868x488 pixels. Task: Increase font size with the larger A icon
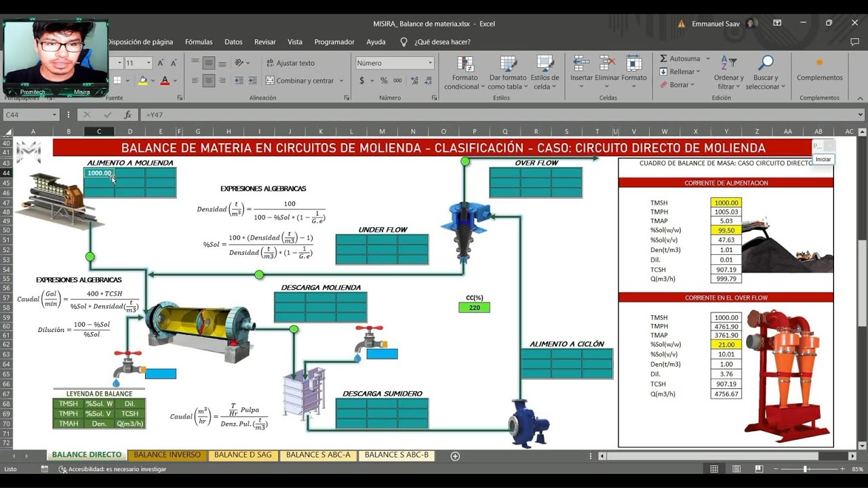(161, 63)
